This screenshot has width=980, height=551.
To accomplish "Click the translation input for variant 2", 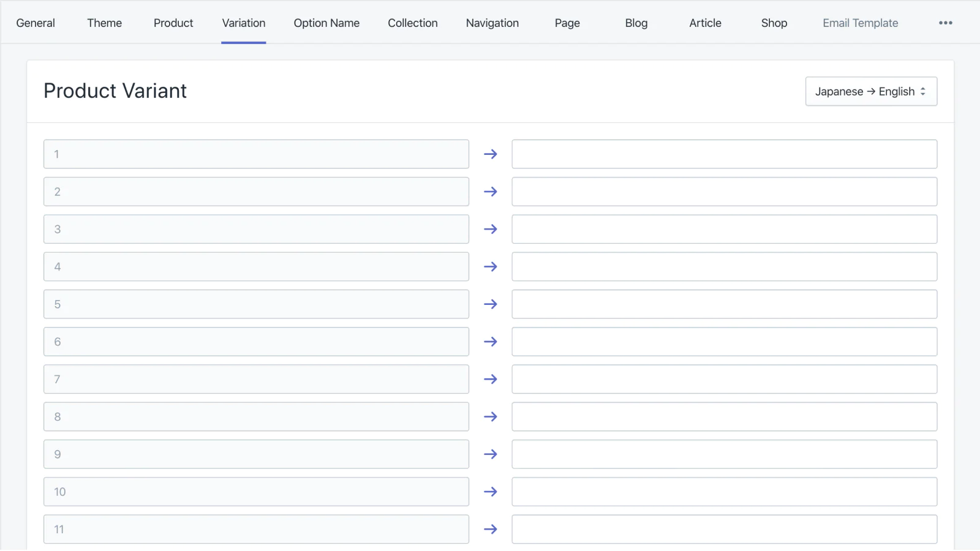I will [x=724, y=192].
